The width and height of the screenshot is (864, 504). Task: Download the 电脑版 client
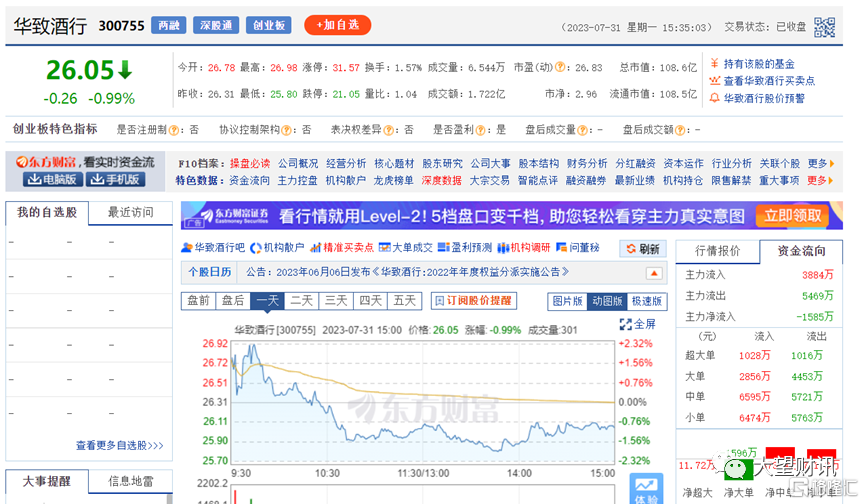53,180
